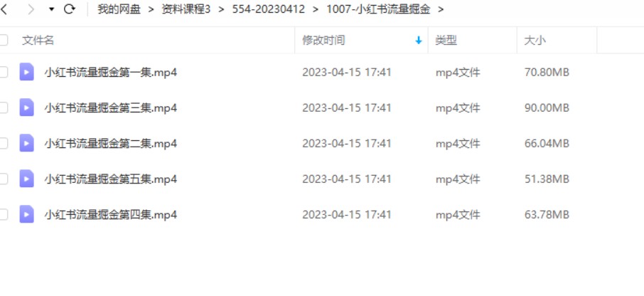The image size is (644, 296).
Task: Refresh the current folder listing
Action: click(x=70, y=9)
